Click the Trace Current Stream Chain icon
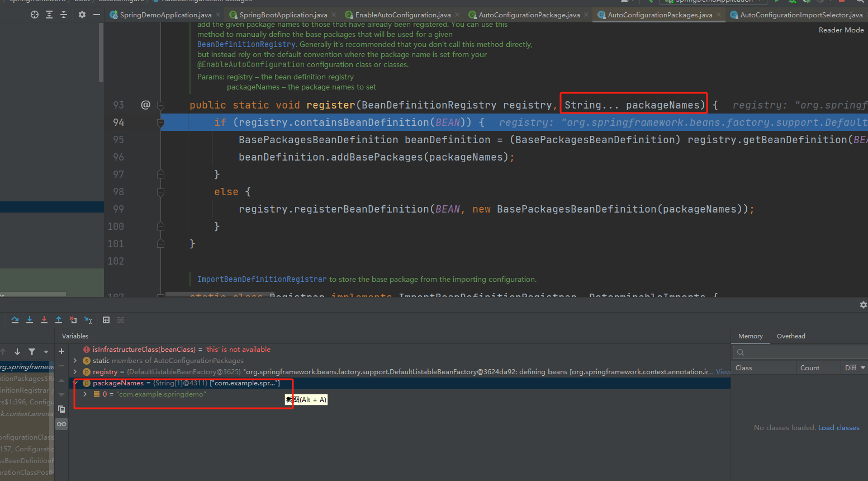Viewport: 868px width, 481px height. click(121, 320)
